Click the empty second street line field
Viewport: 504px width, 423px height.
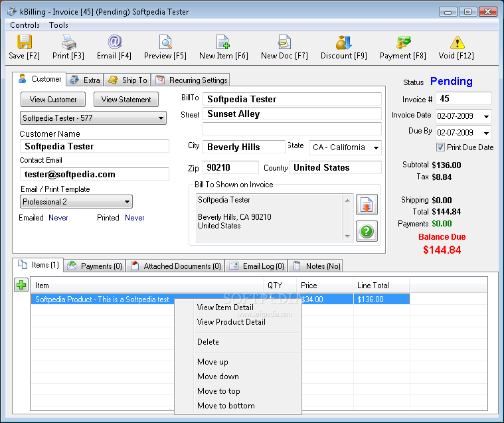tap(292, 129)
